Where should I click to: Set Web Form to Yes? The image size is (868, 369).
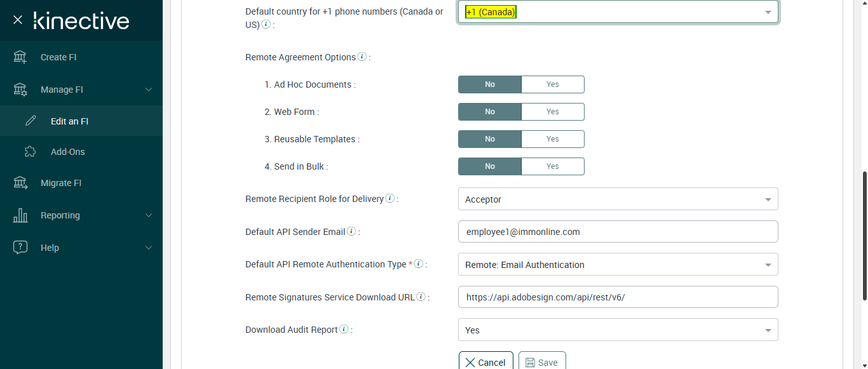[x=553, y=112]
